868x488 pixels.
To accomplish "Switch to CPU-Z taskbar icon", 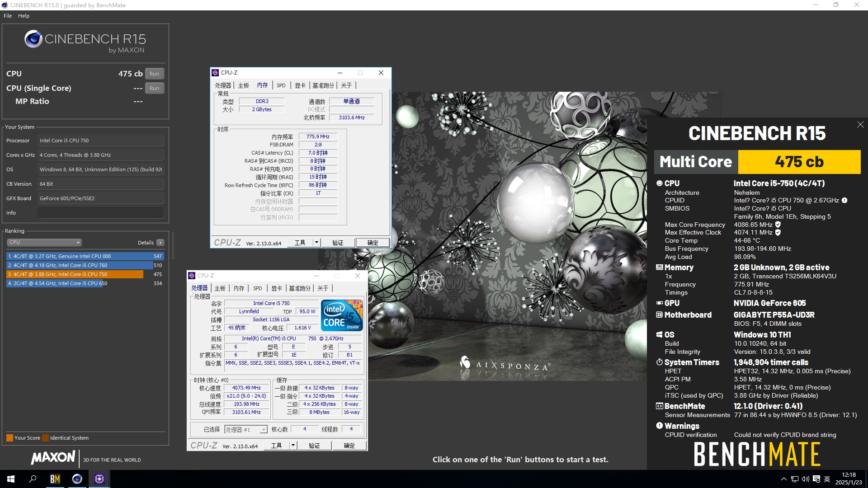I will [x=99, y=479].
